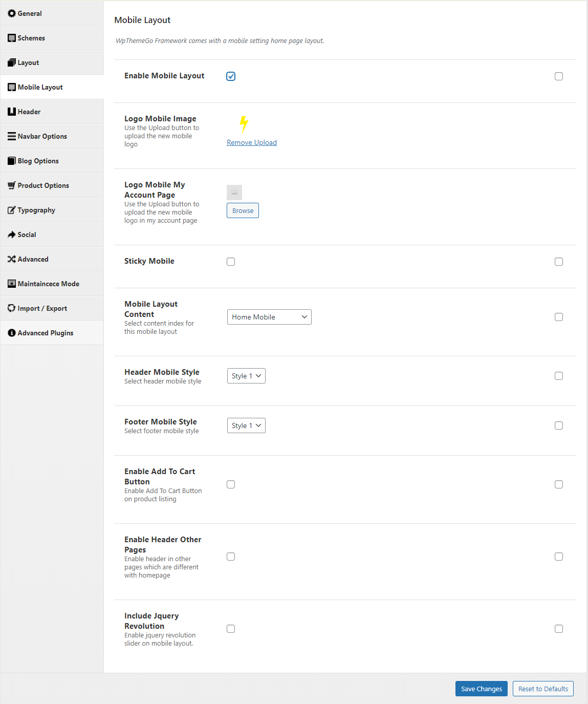Click Browse to upload account page logo

tap(243, 210)
